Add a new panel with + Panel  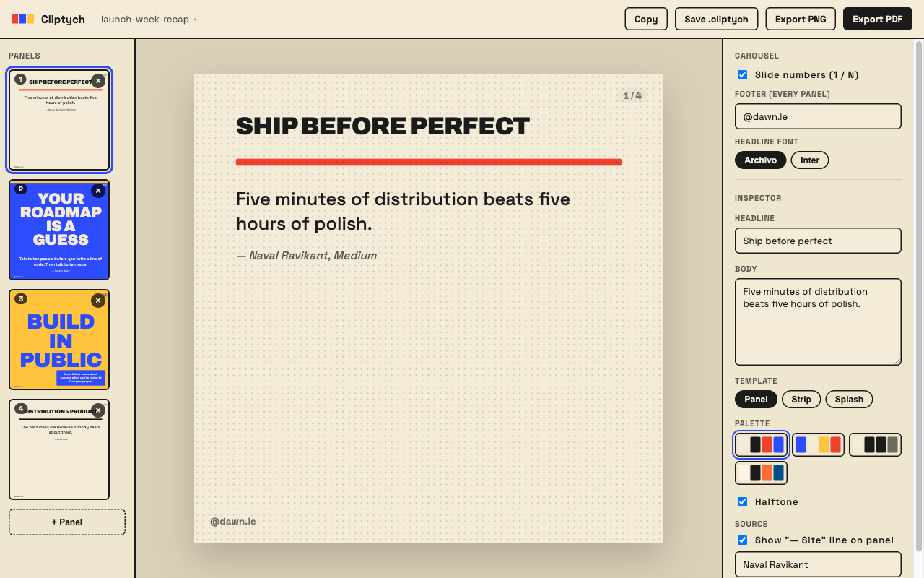coord(67,522)
